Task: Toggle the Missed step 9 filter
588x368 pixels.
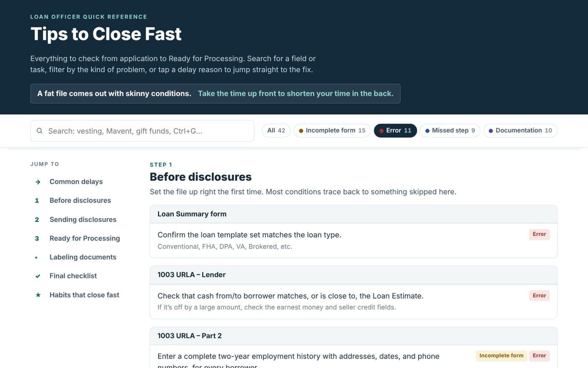Action: (x=450, y=130)
